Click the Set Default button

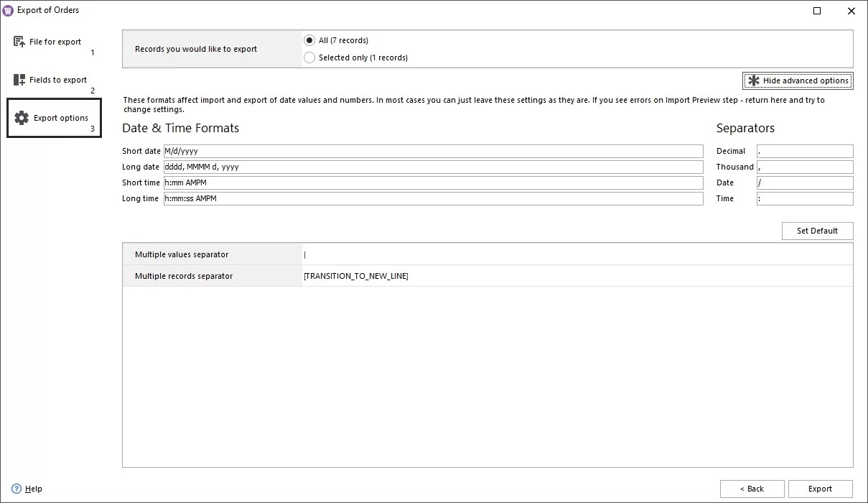(817, 231)
